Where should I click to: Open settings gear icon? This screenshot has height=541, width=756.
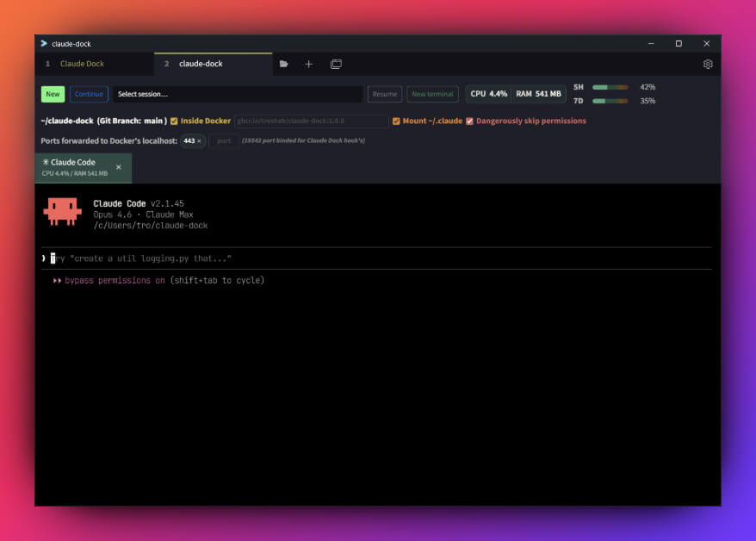tap(708, 64)
